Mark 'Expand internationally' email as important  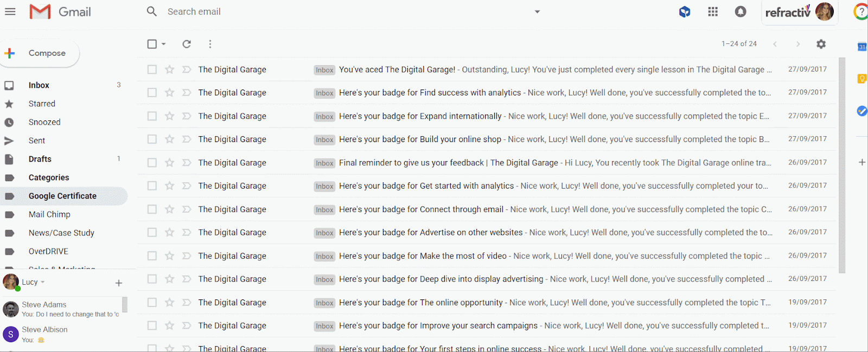pyautogui.click(x=187, y=116)
